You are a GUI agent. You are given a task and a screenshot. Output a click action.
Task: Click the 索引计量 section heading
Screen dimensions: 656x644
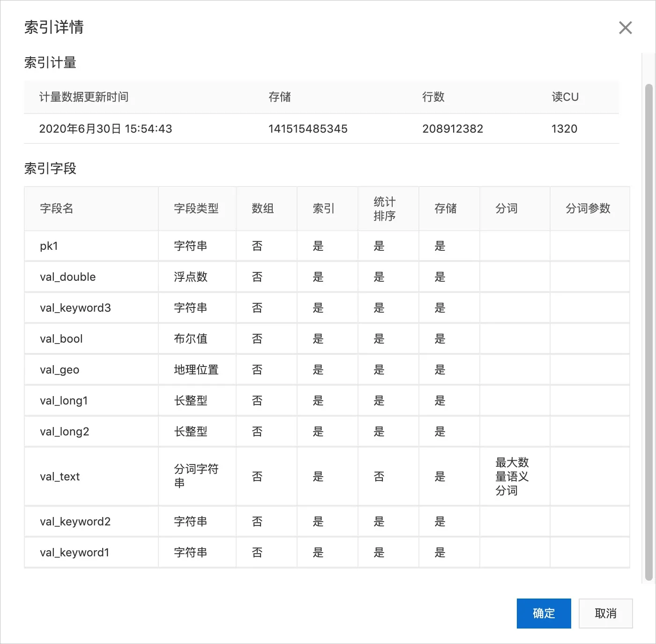[x=50, y=62]
